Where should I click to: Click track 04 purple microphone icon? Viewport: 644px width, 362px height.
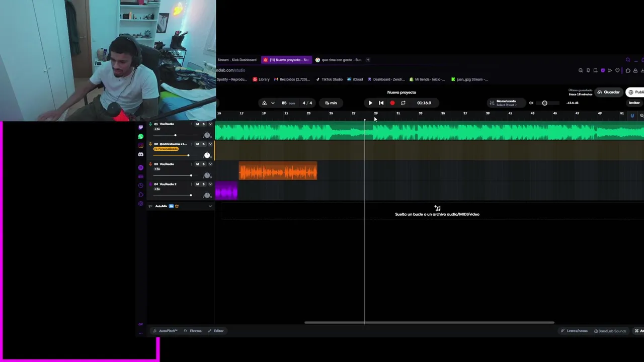pos(150,185)
